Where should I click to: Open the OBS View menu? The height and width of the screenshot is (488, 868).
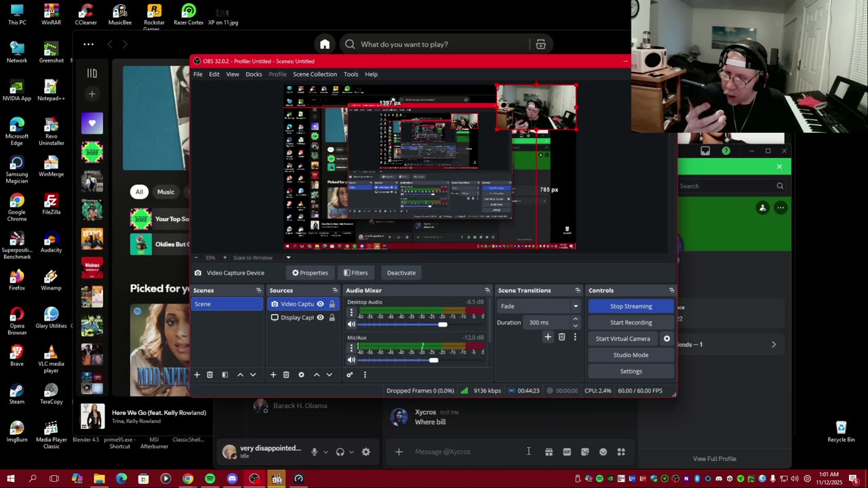point(233,75)
